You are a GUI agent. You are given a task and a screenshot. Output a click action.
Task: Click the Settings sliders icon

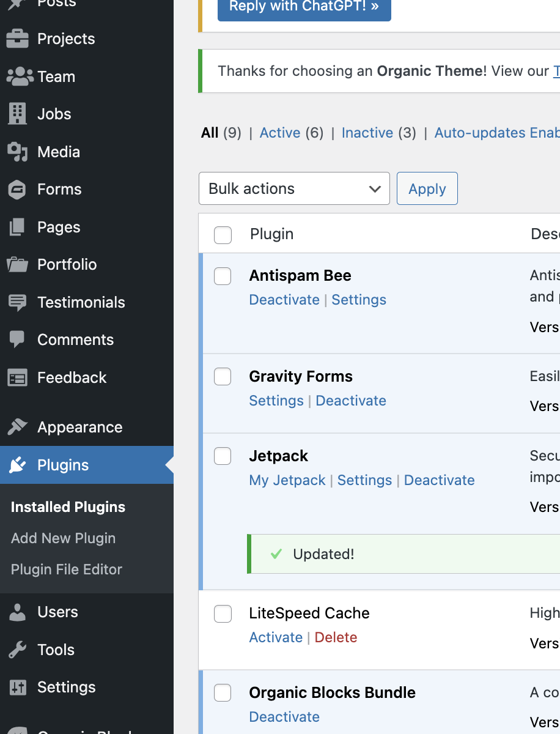coord(17,688)
